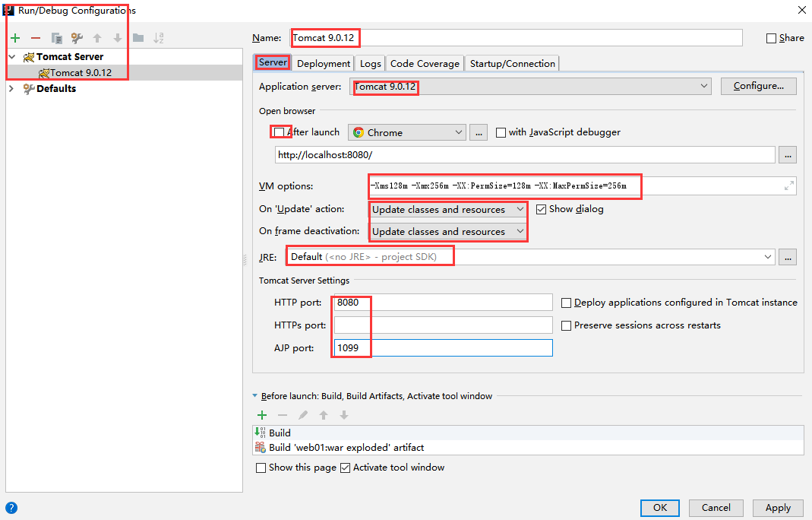Image resolution: width=812 pixels, height=520 pixels.
Task: Click the web01:war exploded artifact icon
Action: [x=260, y=447]
